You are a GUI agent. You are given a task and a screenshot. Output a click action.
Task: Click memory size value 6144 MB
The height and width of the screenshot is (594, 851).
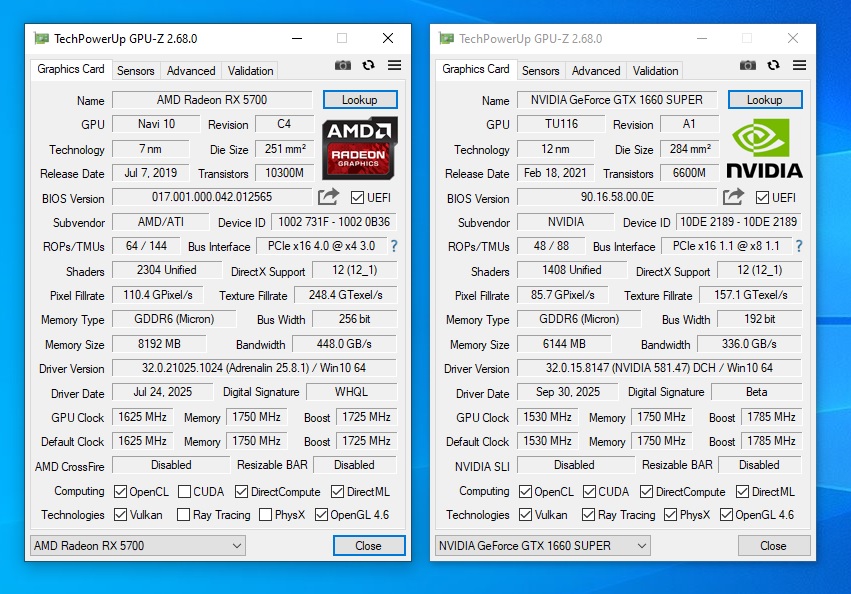click(564, 344)
